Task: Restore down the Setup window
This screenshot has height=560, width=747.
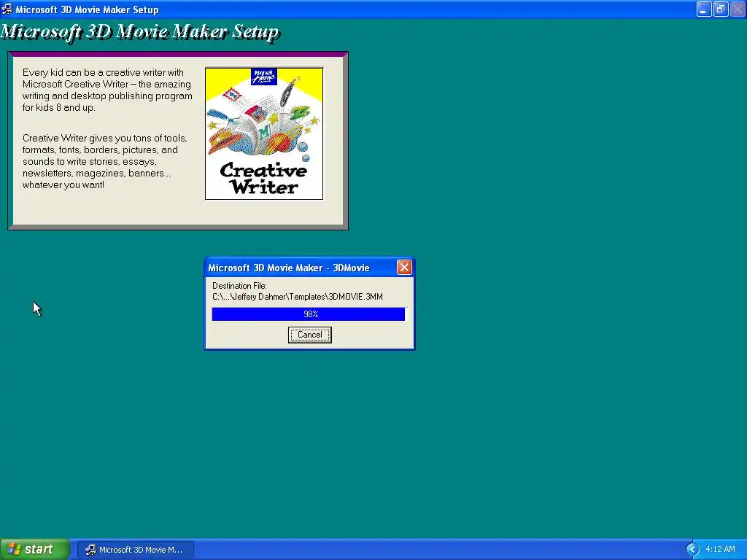Action: [x=721, y=9]
